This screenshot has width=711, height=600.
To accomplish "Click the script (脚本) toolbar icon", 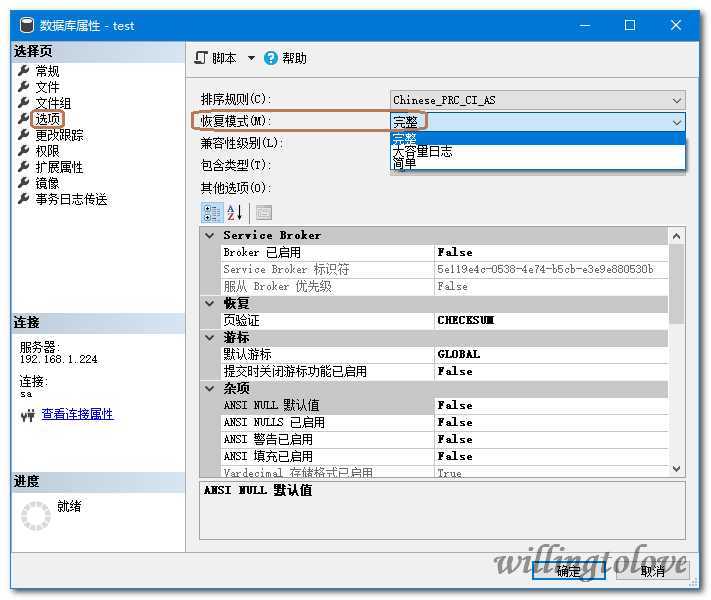I will (x=200, y=58).
